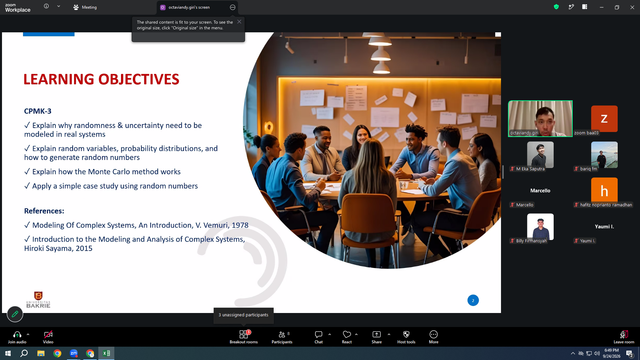Viewport: 640px width, 360px height.
Task: Click the phone call icon in the title bar
Action: point(571,7)
